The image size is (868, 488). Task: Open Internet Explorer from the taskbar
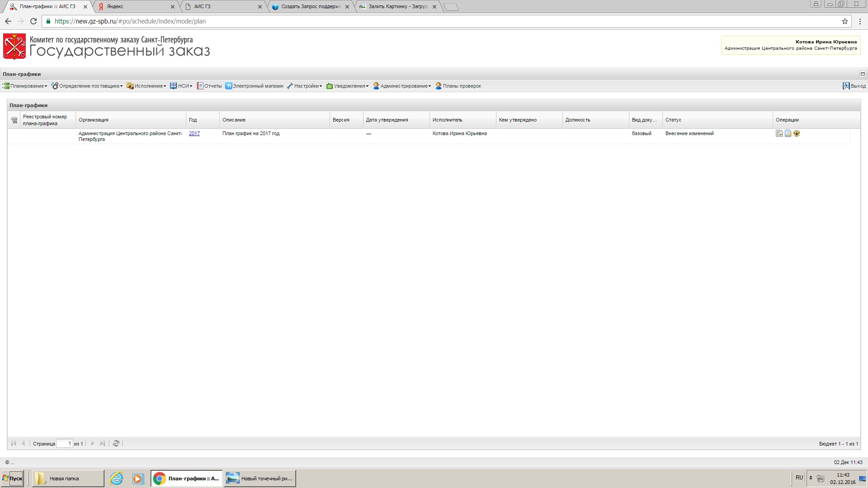coord(117,478)
